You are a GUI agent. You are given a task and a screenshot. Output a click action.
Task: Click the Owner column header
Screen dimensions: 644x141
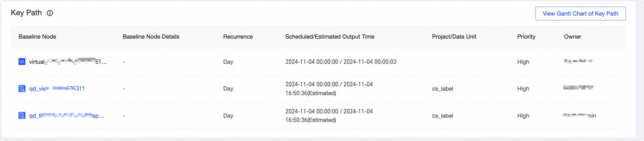572,37
